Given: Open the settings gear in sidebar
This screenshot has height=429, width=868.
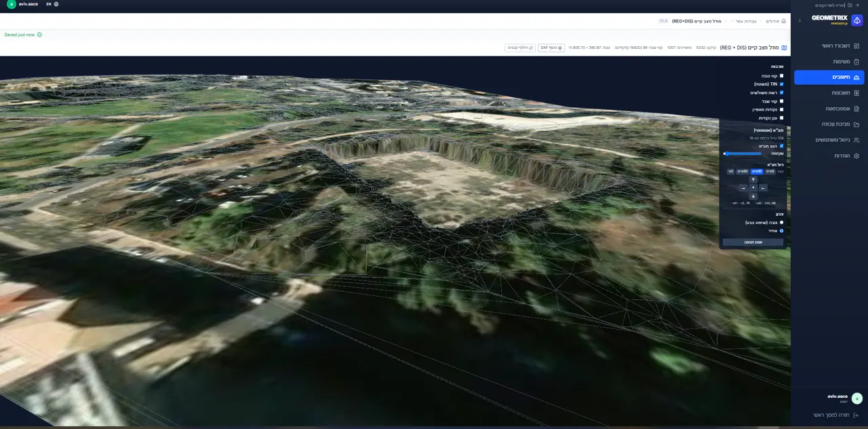Looking at the screenshot, I should point(856,155).
